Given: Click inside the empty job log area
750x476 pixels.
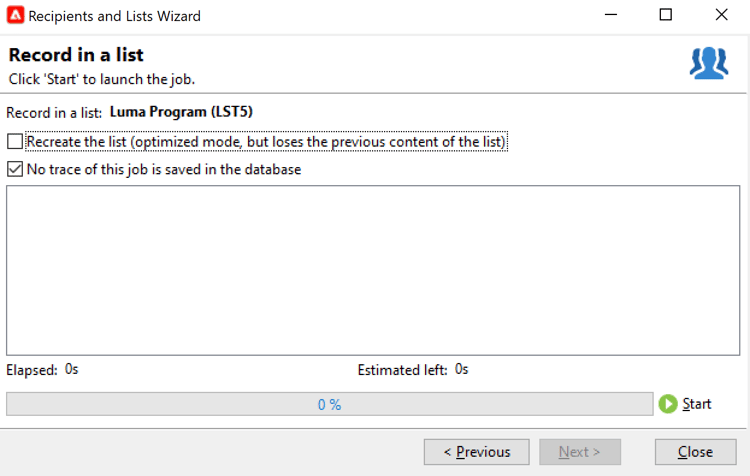Looking at the screenshot, I should tap(373, 270).
